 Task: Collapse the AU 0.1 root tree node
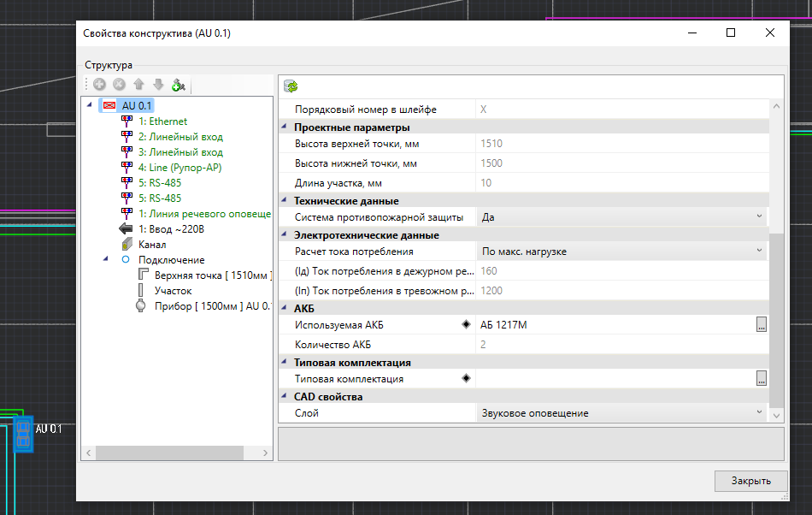(90, 105)
